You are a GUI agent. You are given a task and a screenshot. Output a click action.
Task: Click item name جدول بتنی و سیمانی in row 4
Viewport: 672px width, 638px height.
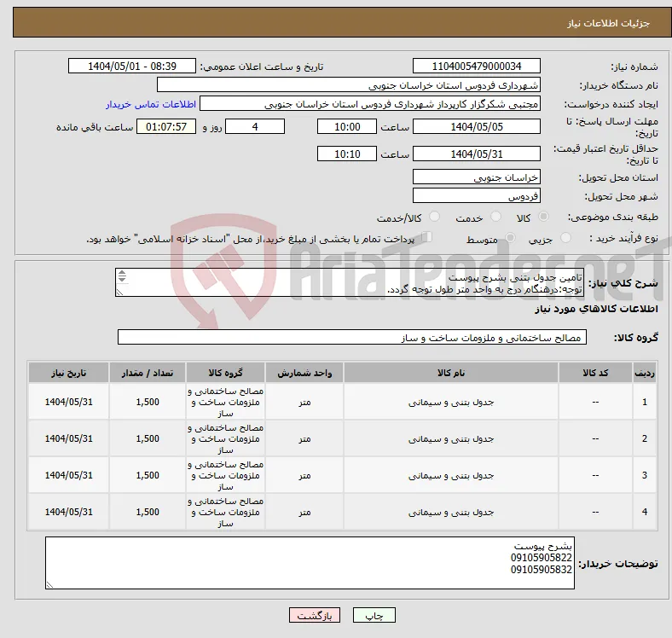pos(451,512)
